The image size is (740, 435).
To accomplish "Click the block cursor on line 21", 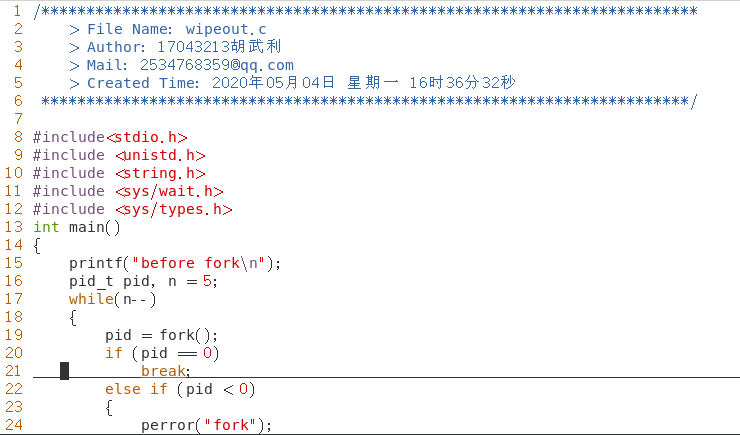I will (64, 371).
